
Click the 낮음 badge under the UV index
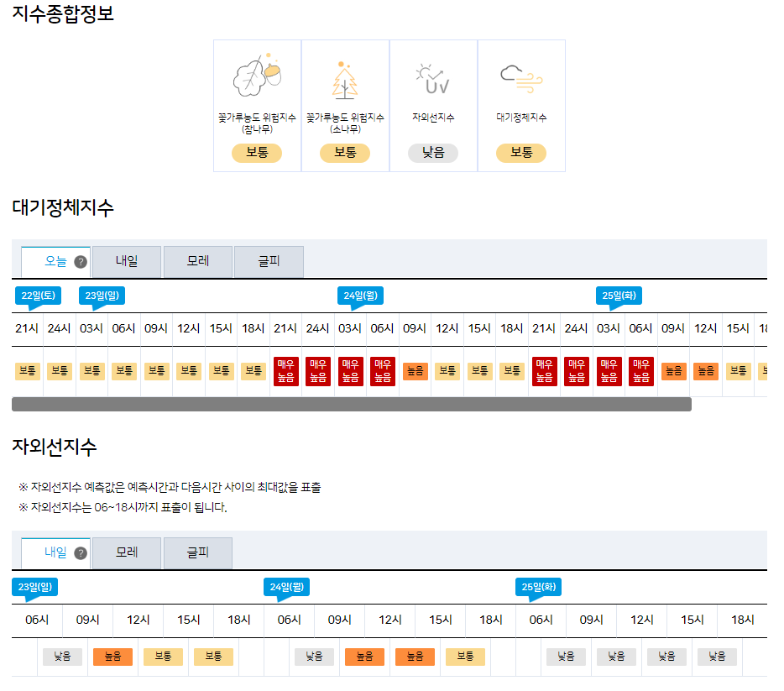tap(433, 153)
